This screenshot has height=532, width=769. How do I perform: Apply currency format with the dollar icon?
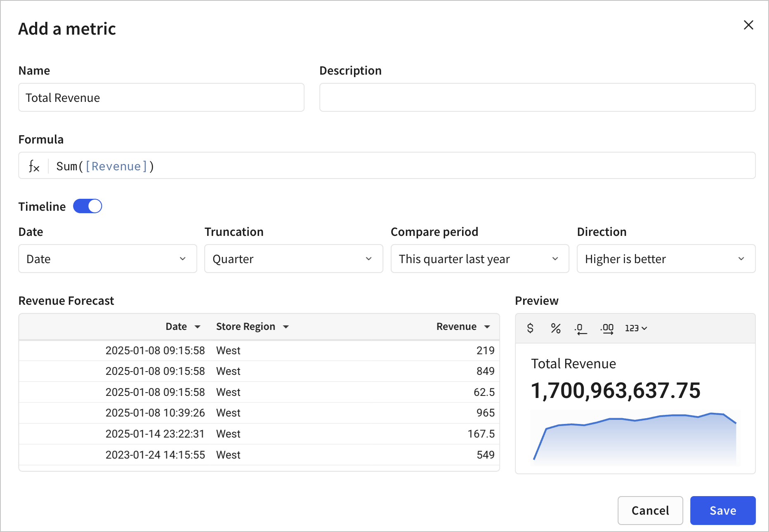click(530, 328)
